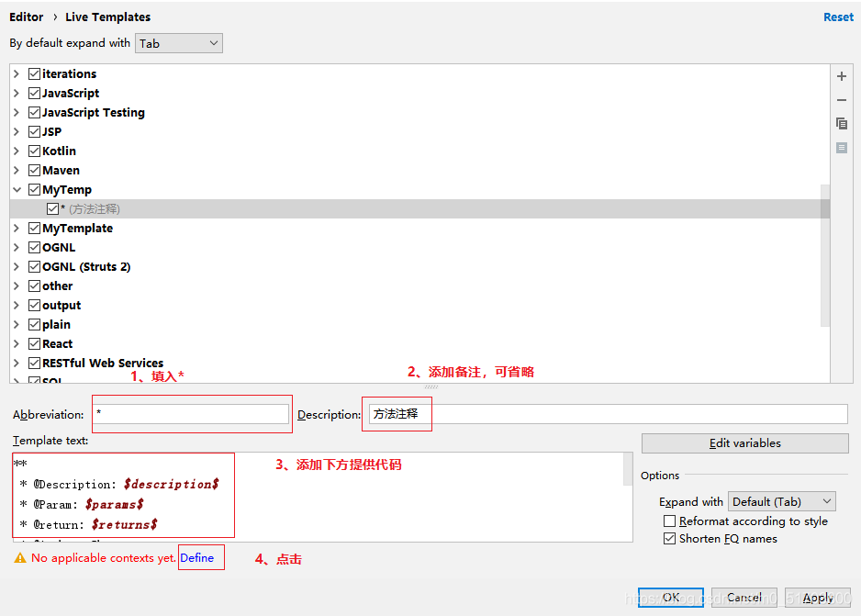Select the plain group row
Viewport: 861px width, 616px height.
click(419, 324)
